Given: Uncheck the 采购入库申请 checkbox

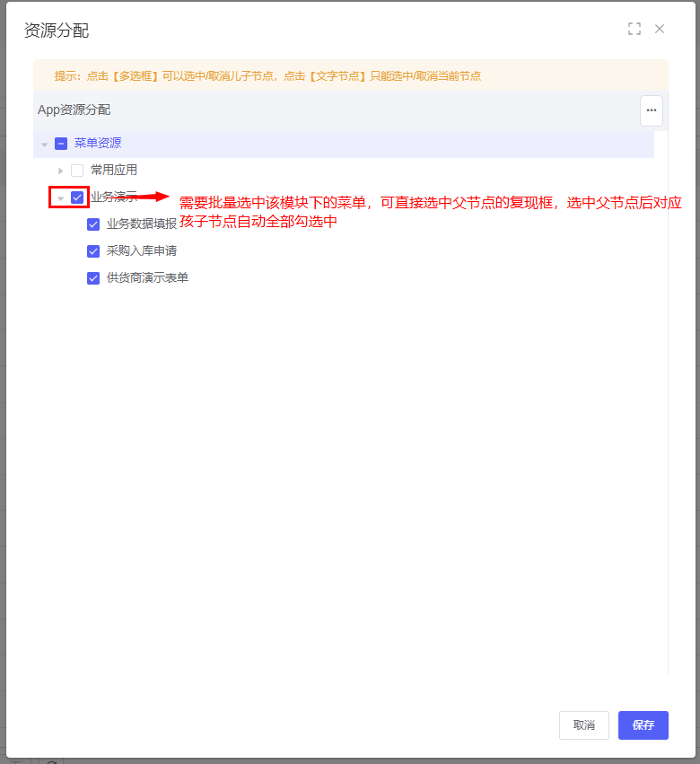Looking at the screenshot, I should tap(93, 251).
